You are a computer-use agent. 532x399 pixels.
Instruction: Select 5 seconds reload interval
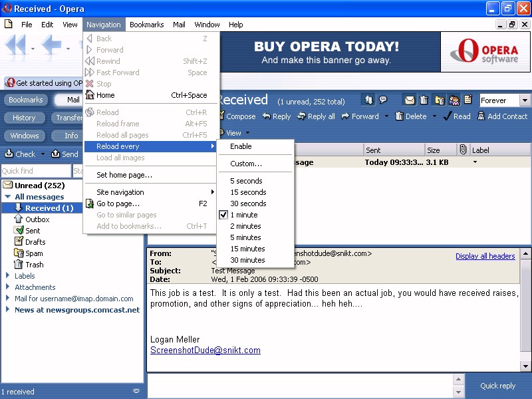point(255,181)
